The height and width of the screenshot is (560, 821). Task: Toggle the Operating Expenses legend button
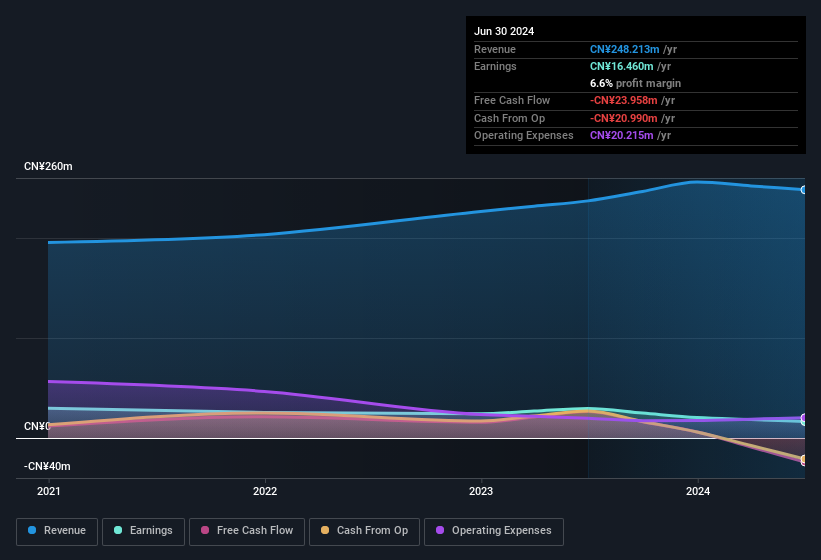[x=494, y=531]
